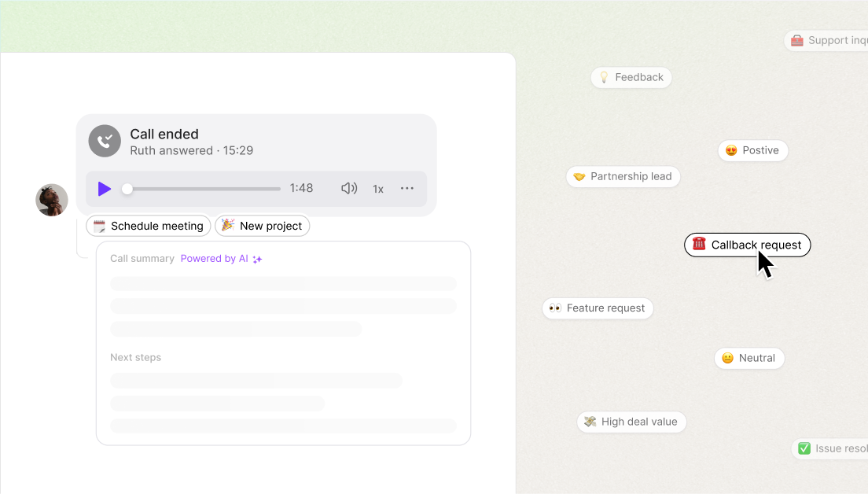This screenshot has height=494, width=868.
Task: Click the eyes icon on Feature request
Action: (x=554, y=308)
